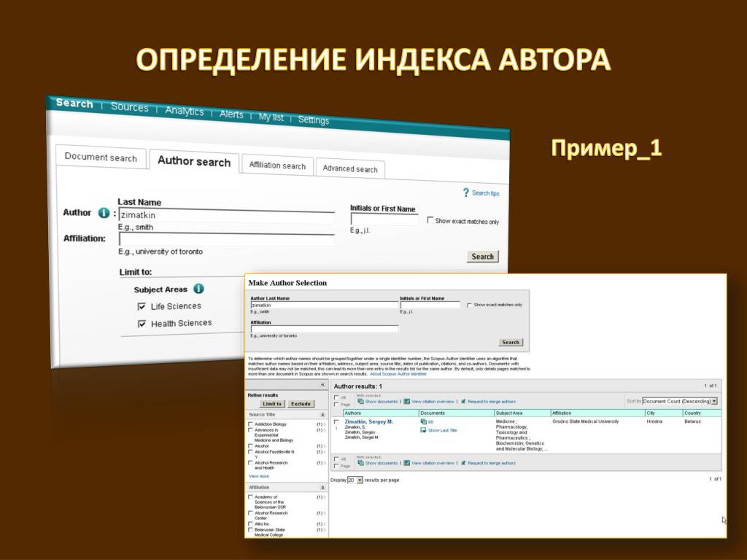This screenshot has height=560, width=747.
Task: Open the Analytics menu item
Action: coord(185,111)
